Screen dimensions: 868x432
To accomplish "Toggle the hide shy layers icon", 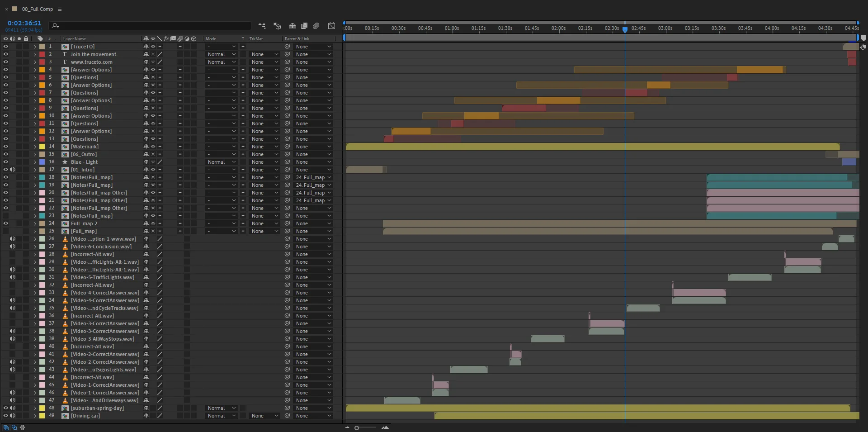I will [x=292, y=26].
